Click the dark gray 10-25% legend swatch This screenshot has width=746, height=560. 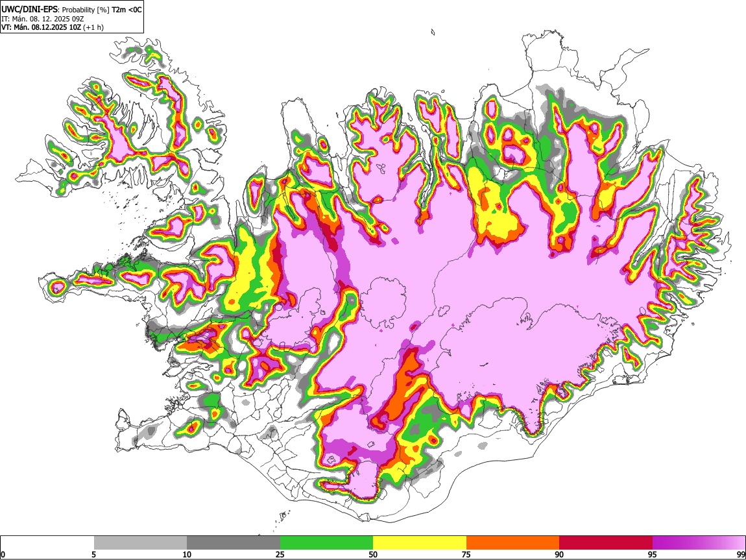pos(234,542)
